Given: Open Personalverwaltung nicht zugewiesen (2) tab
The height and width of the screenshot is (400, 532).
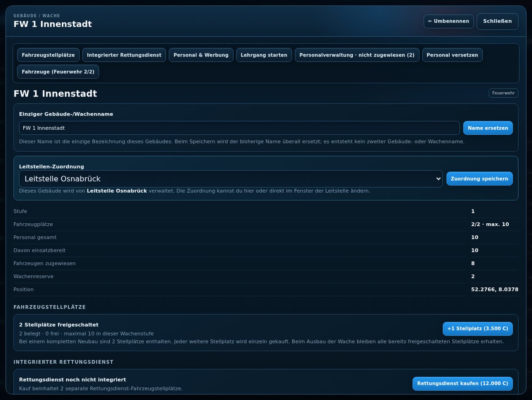Looking at the screenshot, I should (x=357, y=55).
